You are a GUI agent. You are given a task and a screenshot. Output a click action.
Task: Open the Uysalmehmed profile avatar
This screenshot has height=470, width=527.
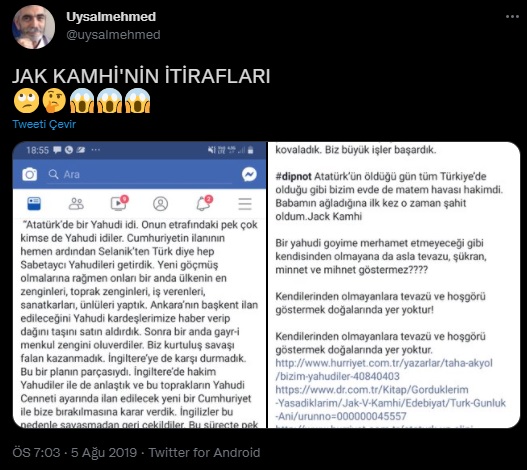[34, 27]
